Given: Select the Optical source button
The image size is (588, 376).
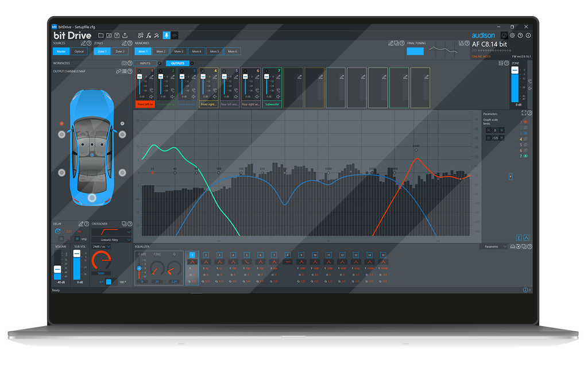Looking at the screenshot, I should click(x=79, y=52).
